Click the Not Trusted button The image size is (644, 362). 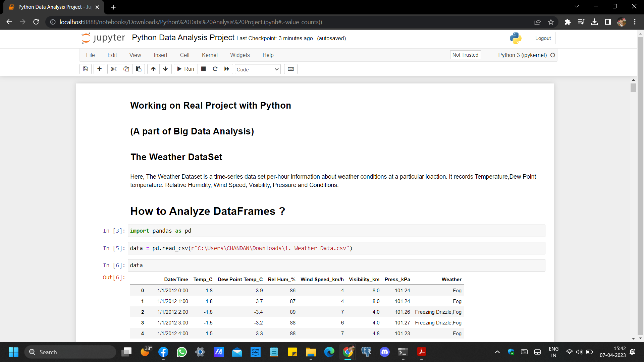coord(465,55)
